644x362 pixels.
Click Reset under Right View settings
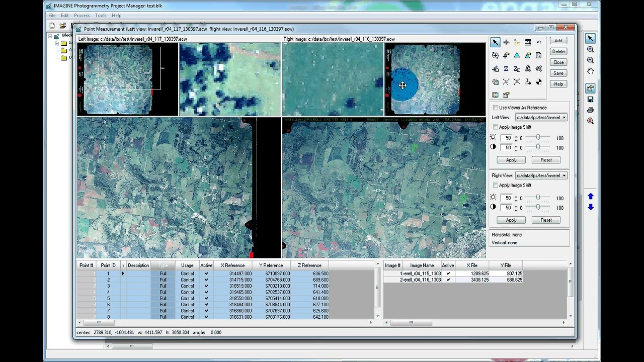(x=546, y=220)
